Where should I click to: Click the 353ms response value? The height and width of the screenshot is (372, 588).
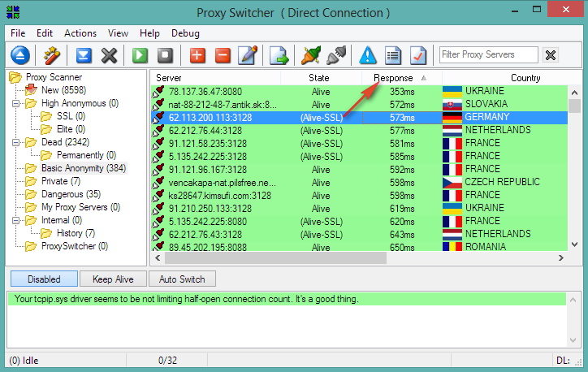point(402,92)
